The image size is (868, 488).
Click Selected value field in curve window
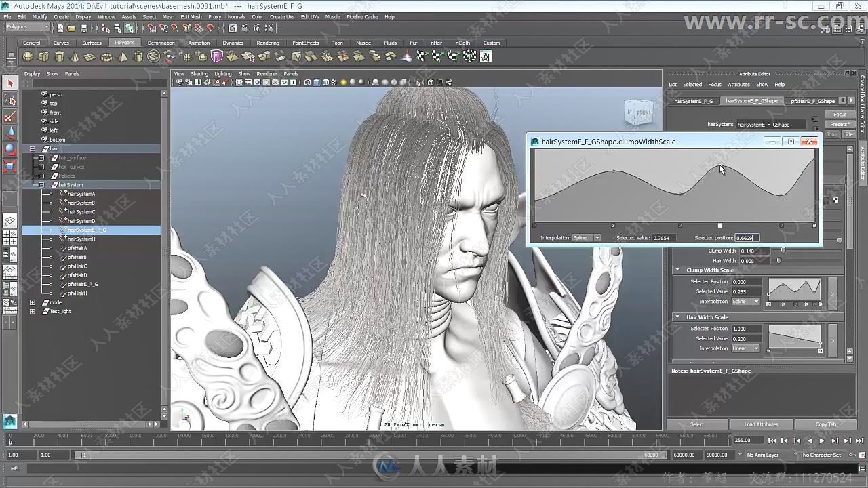click(x=663, y=238)
